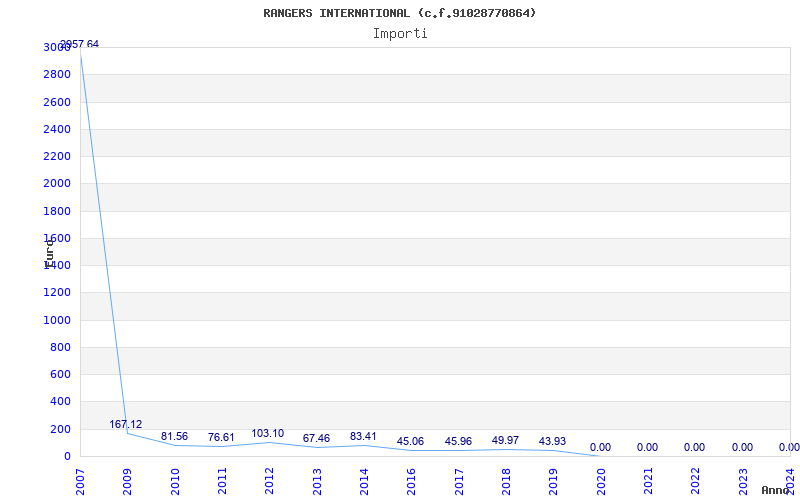Click the 45.06 data label
The width and height of the screenshot is (800, 500).
coord(410,441)
